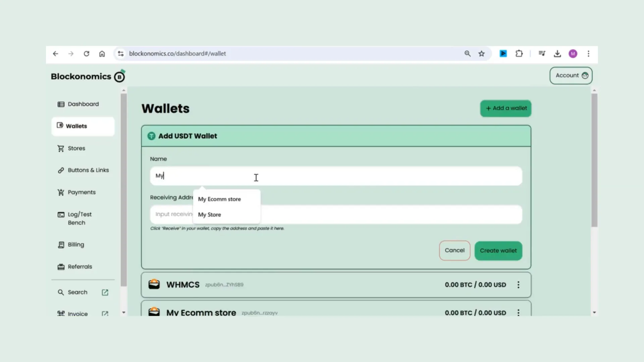This screenshot has width=644, height=362.
Task: Click the 'Cancel' button
Action: tap(454, 250)
